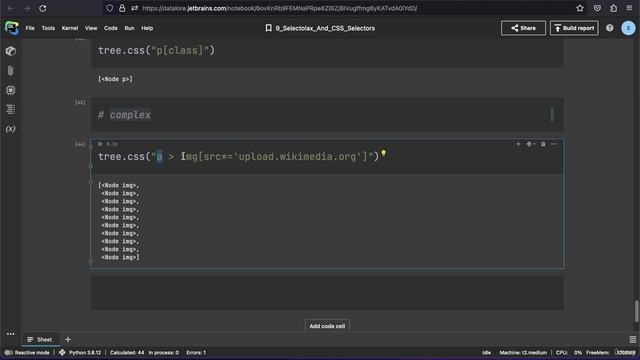Click the CPU usage status text
The image size is (640, 360).
coord(569,353)
